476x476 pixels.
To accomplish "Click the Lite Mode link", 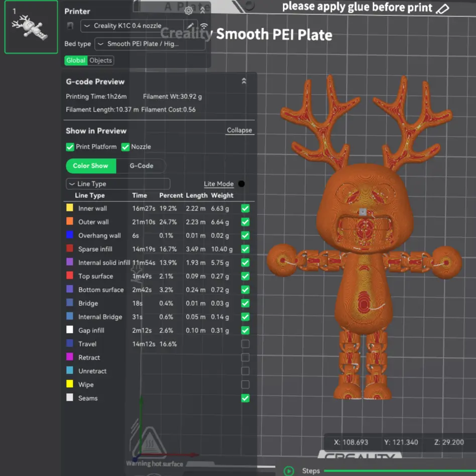I will [218, 184].
